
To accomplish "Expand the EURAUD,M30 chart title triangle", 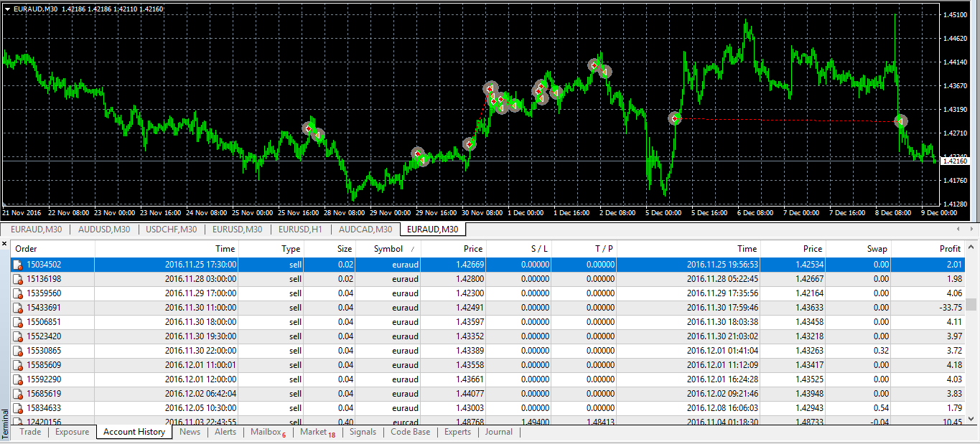I will [7, 9].
